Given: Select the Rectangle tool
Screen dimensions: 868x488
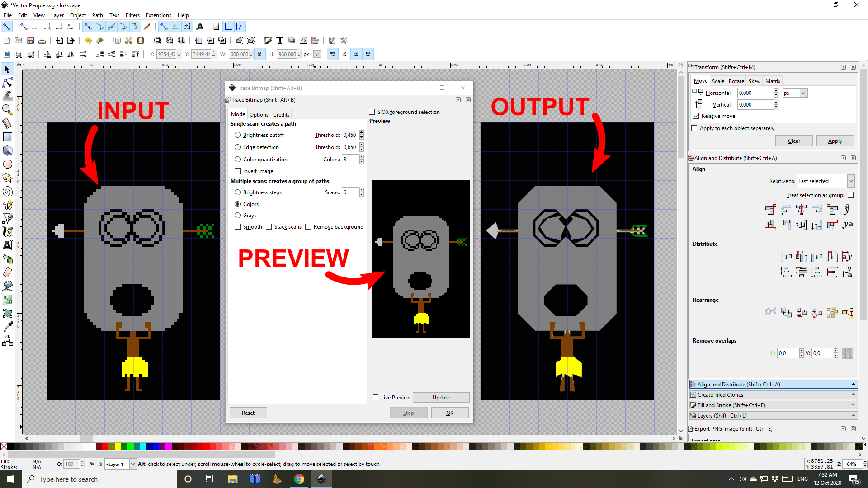Looking at the screenshot, I should click(x=7, y=136).
